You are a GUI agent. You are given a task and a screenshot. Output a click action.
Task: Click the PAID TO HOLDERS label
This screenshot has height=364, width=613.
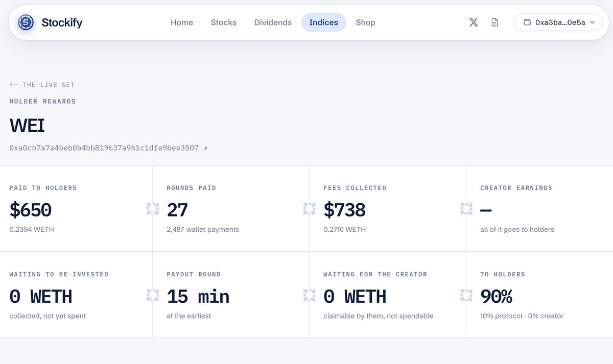(43, 188)
